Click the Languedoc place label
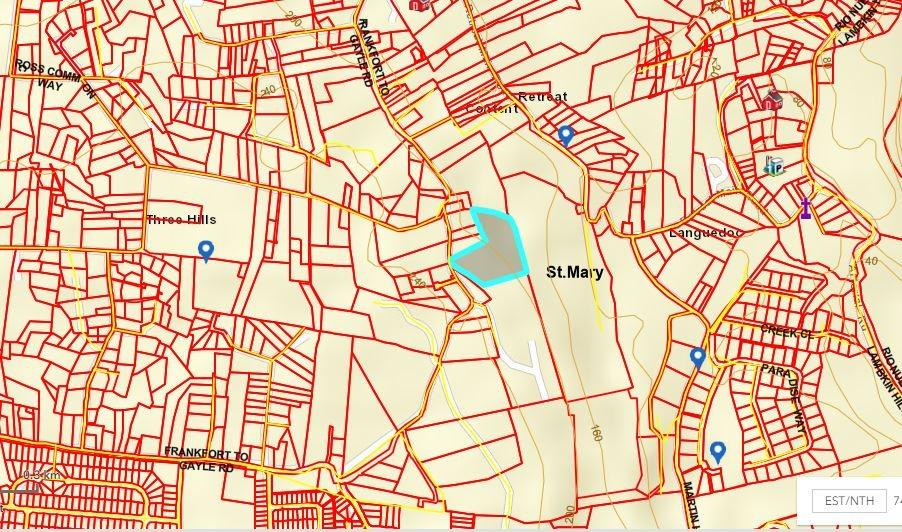902x532 pixels. (705, 233)
